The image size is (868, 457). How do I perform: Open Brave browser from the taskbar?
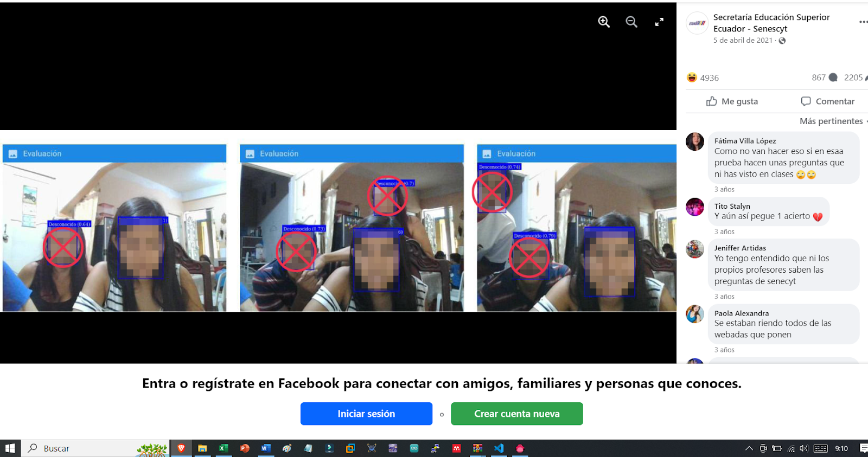[181, 448]
